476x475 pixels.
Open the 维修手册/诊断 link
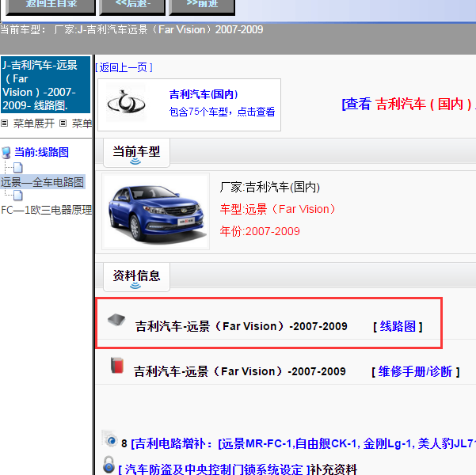415,371
